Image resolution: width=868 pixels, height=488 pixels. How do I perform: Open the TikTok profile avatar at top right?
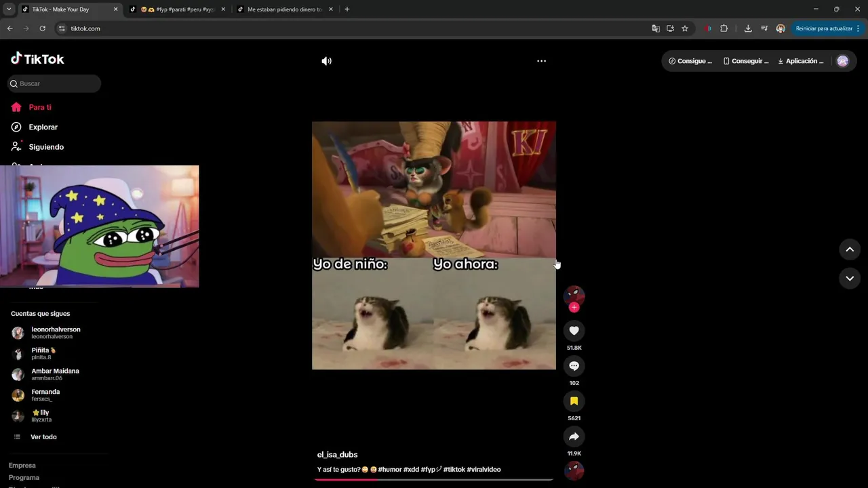[843, 61]
